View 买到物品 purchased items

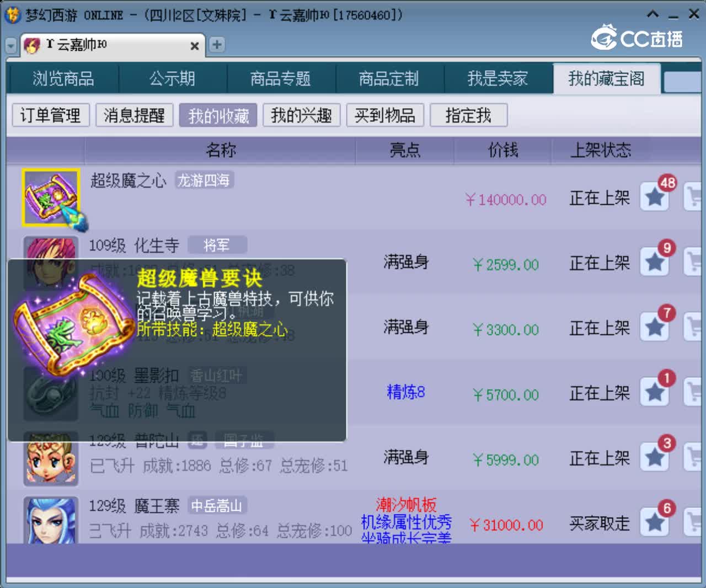(385, 115)
